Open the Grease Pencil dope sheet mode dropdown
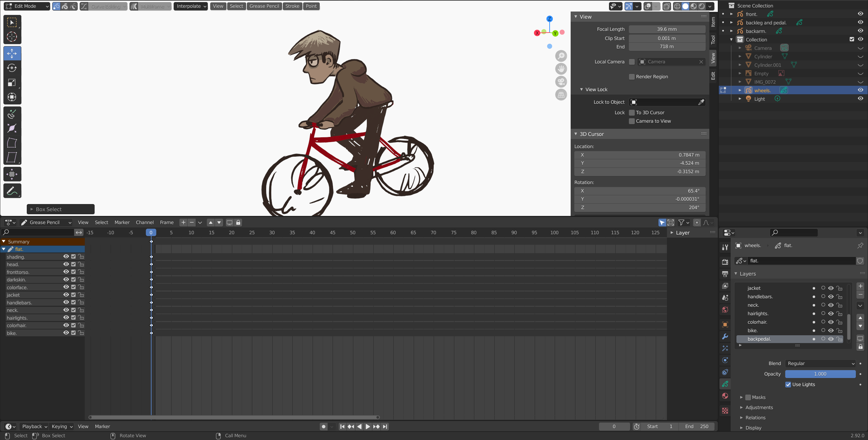The height and width of the screenshot is (440, 868). [46, 222]
